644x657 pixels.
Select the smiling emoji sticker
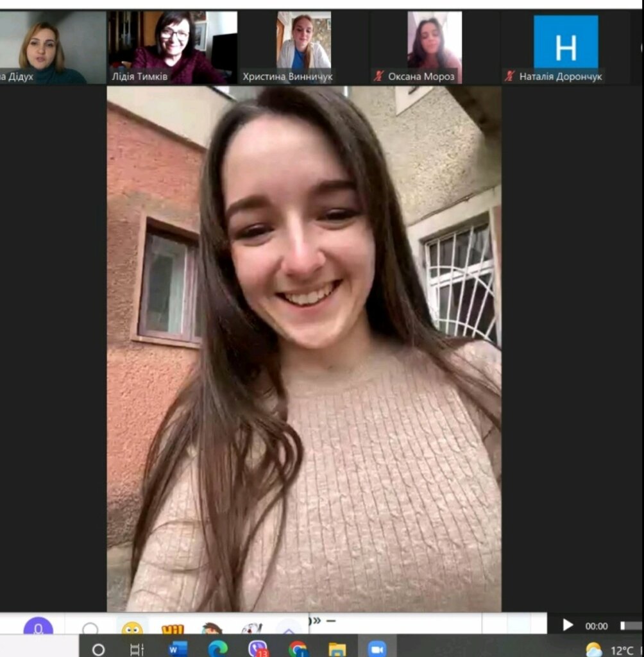click(x=132, y=628)
